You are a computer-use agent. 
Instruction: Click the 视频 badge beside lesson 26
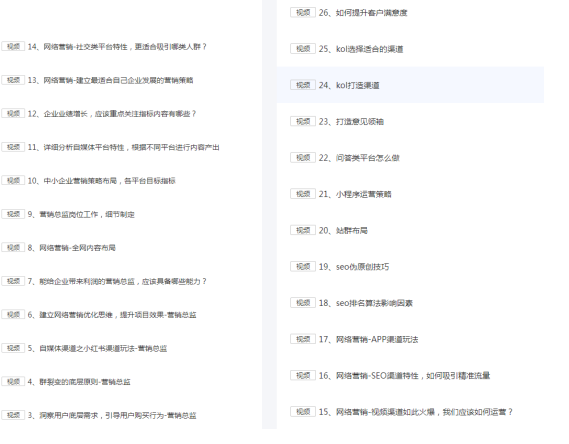tap(303, 12)
